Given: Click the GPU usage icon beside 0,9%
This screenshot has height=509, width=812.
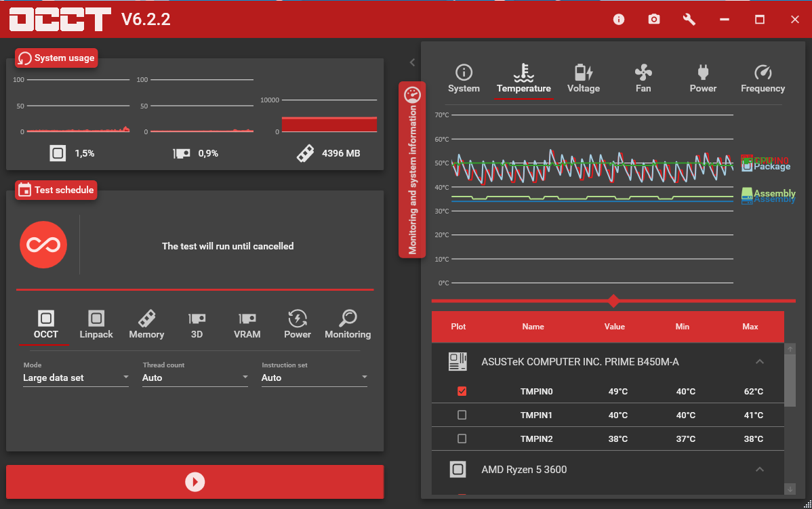Looking at the screenshot, I should tap(181, 153).
